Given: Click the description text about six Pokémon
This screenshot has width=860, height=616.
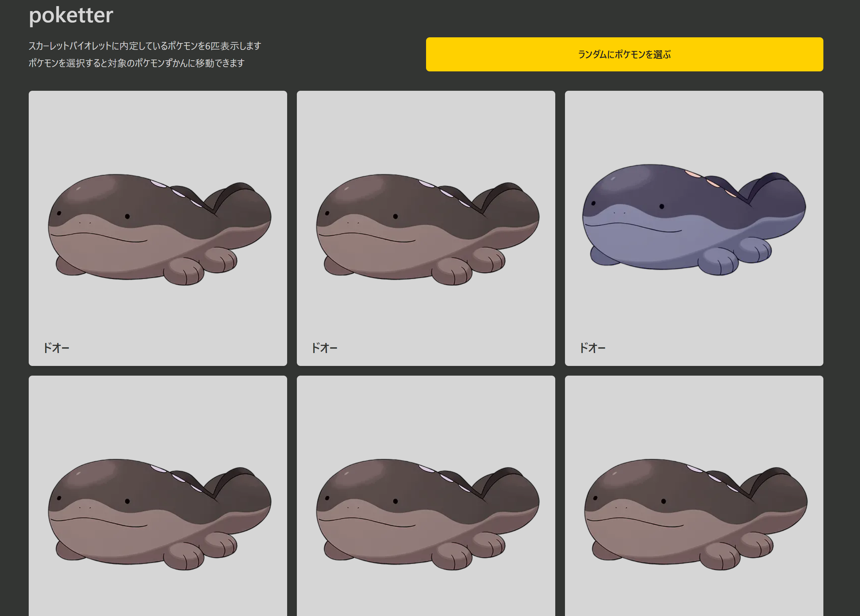Looking at the screenshot, I should (145, 46).
